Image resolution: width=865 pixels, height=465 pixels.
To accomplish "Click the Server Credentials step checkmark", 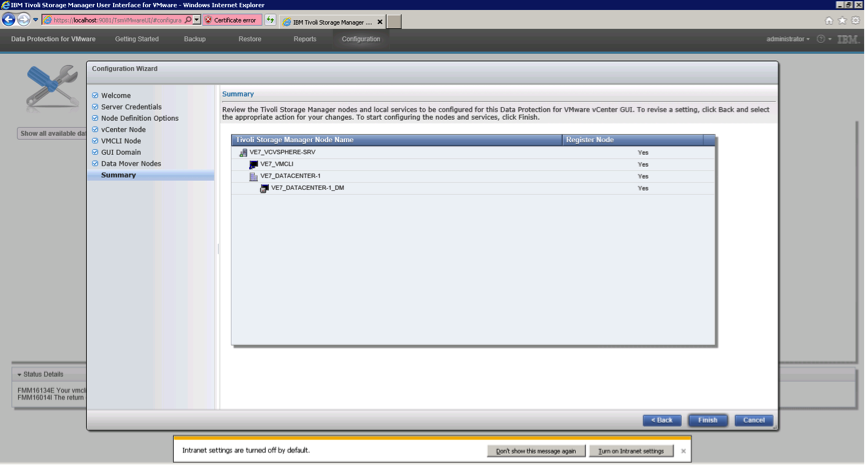I will point(95,107).
